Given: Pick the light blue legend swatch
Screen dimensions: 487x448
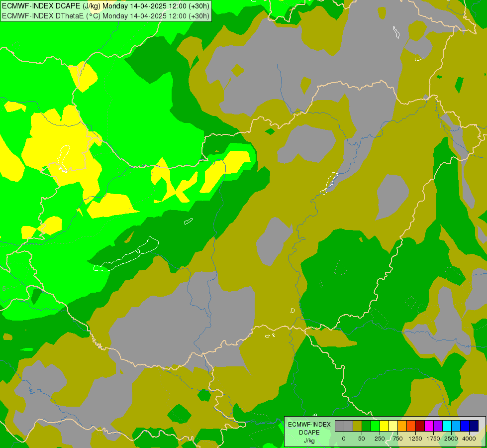Looking at the screenshot, I should point(456,426).
